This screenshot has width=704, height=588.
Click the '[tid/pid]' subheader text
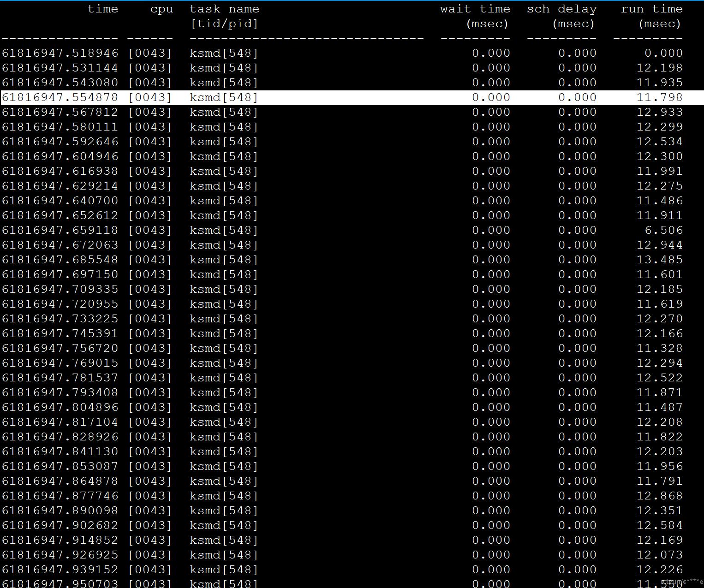coord(224,24)
